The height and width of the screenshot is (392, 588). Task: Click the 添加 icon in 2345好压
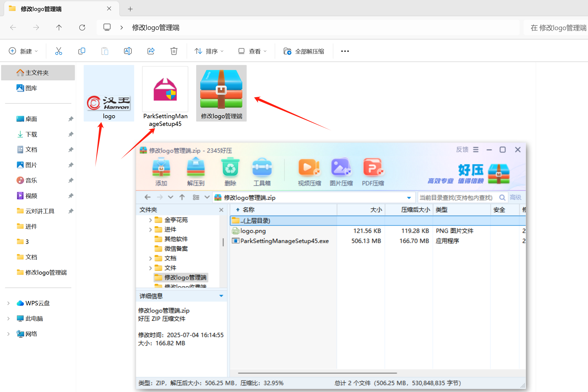161,172
